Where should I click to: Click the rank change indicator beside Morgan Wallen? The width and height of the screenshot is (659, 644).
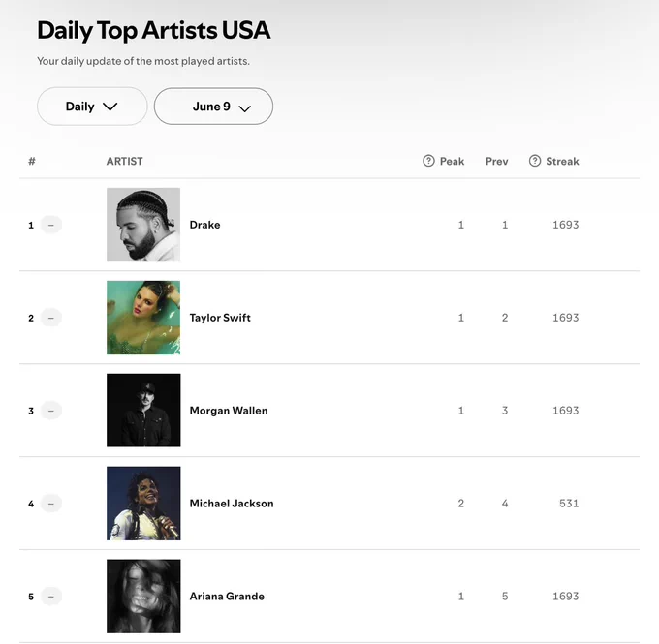pyautogui.click(x=51, y=411)
